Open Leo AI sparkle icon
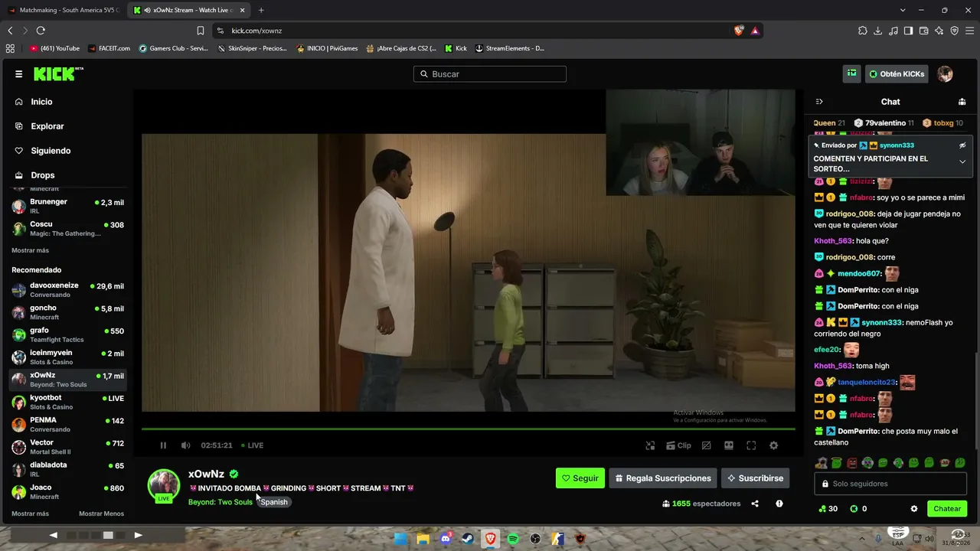Image resolution: width=980 pixels, height=551 pixels. point(939,31)
